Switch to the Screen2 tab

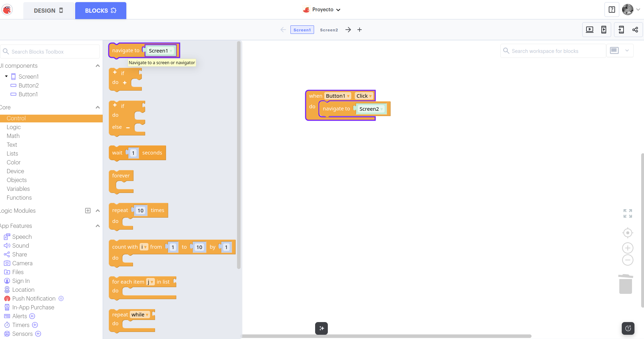point(329,30)
